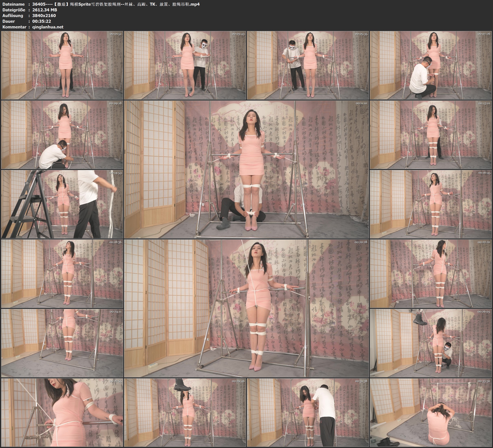Open the large frame at 00:11:10
This screenshot has height=448, width=493.
click(x=247, y=169)
